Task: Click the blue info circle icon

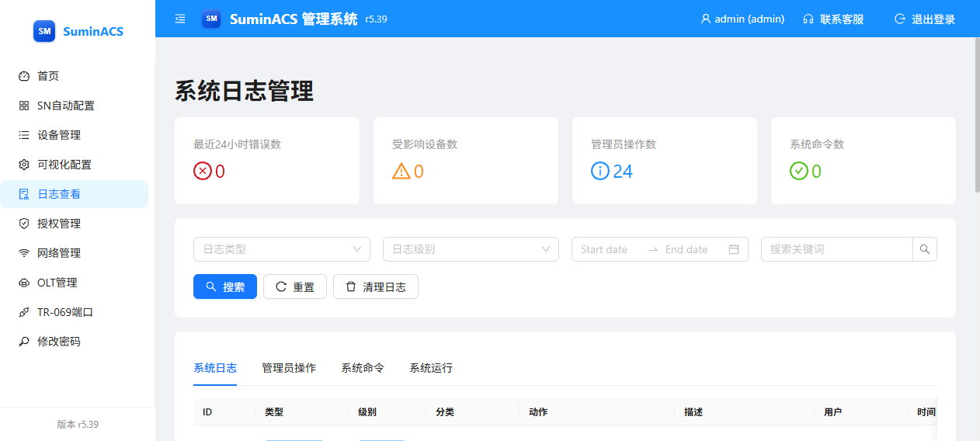Action: (x=600, y=171)
